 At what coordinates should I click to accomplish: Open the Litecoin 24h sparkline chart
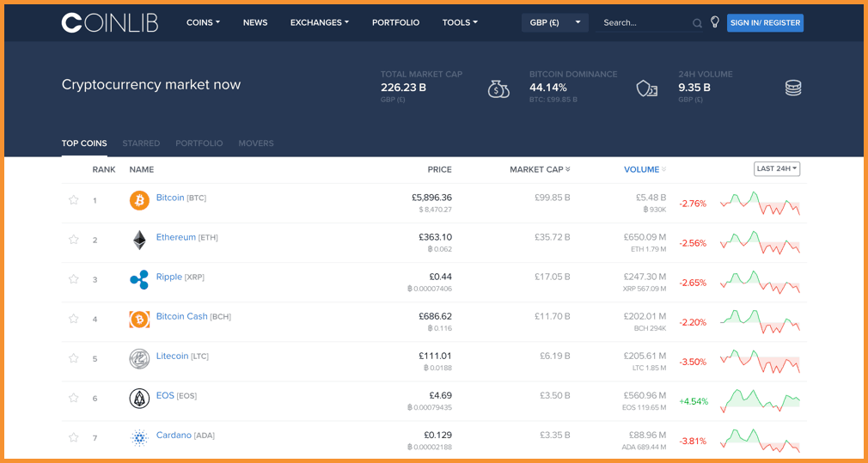pyautogui.click(x=760, y=362)
